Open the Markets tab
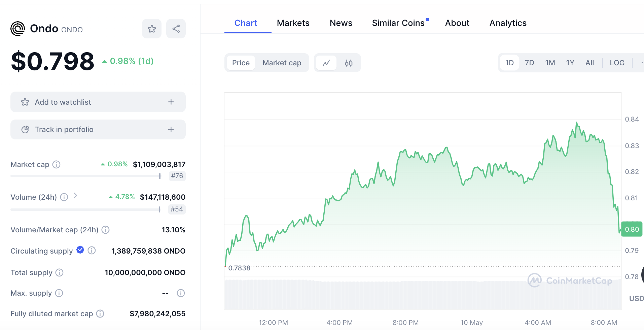 pyautogui.click(x=293, y=23)
